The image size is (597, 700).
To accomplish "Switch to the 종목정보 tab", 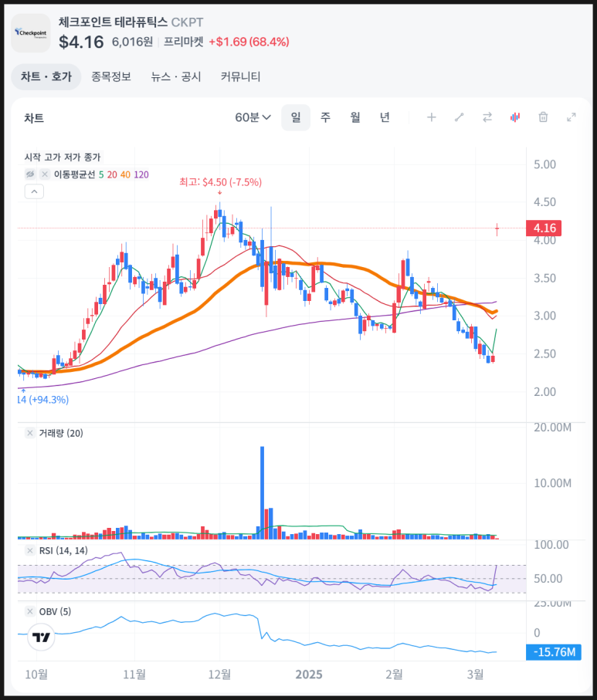I will [x=111, y=76].
